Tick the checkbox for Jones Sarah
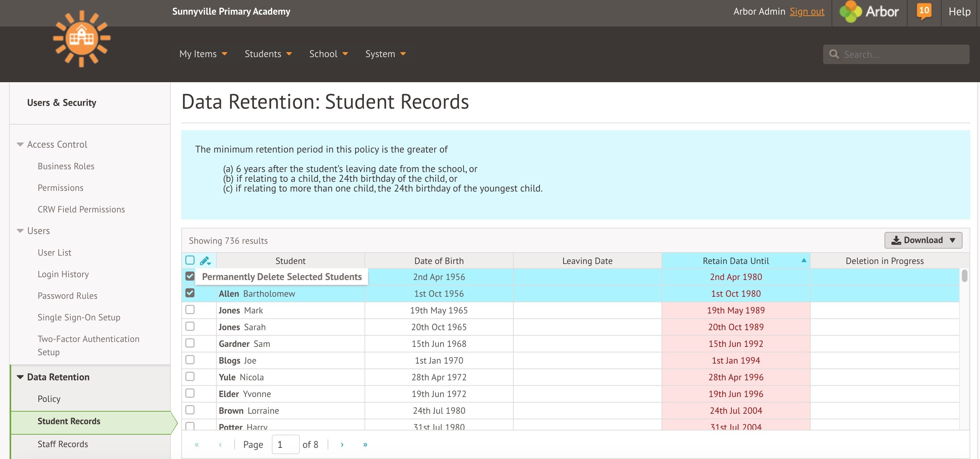This screenshot has height=459, width=980. pyautogui.click(x=190, y=326)
